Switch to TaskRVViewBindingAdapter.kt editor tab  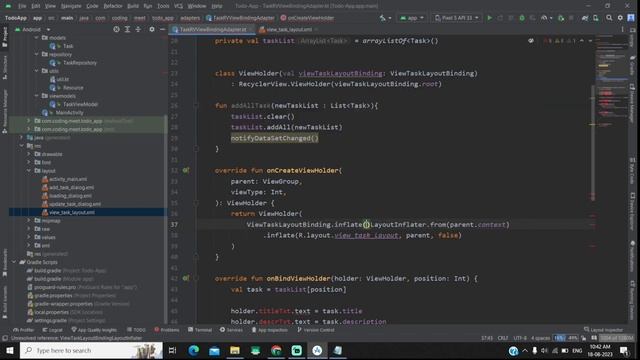click(213, 29)
